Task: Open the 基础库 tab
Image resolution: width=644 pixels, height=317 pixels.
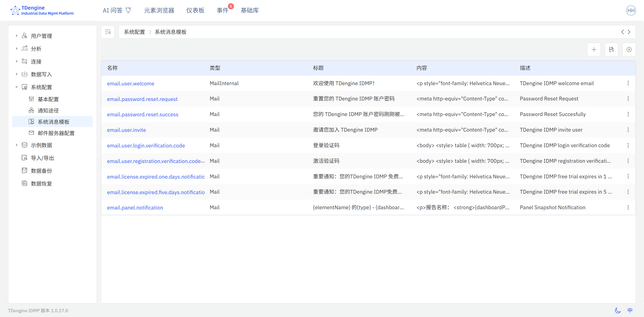Action: [x=250, y=10]
